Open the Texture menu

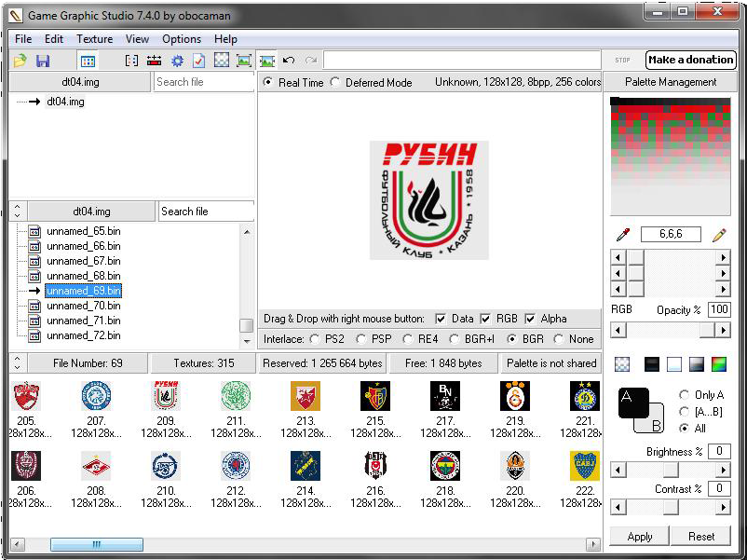[x=95, y=39]
